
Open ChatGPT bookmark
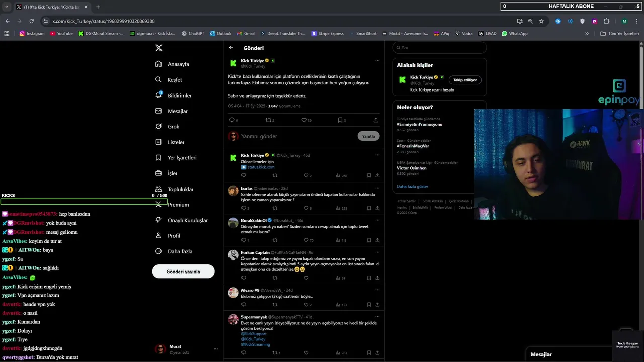coord(192,34)
